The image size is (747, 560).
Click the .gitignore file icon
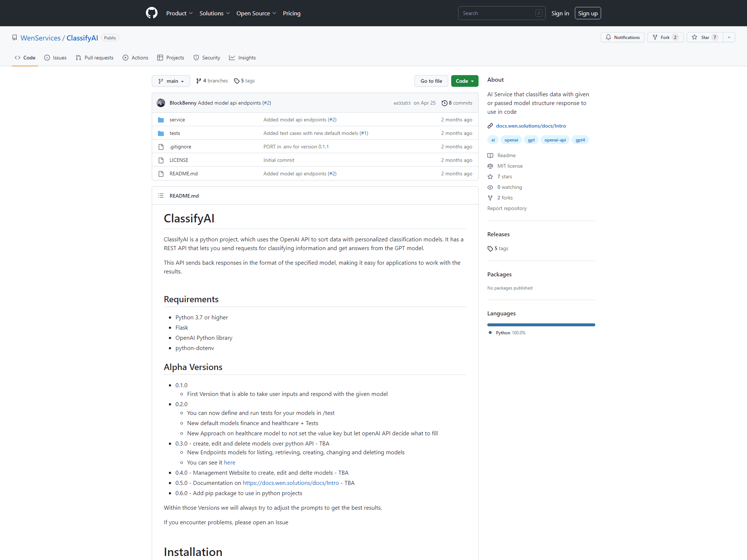click(161, 147)
